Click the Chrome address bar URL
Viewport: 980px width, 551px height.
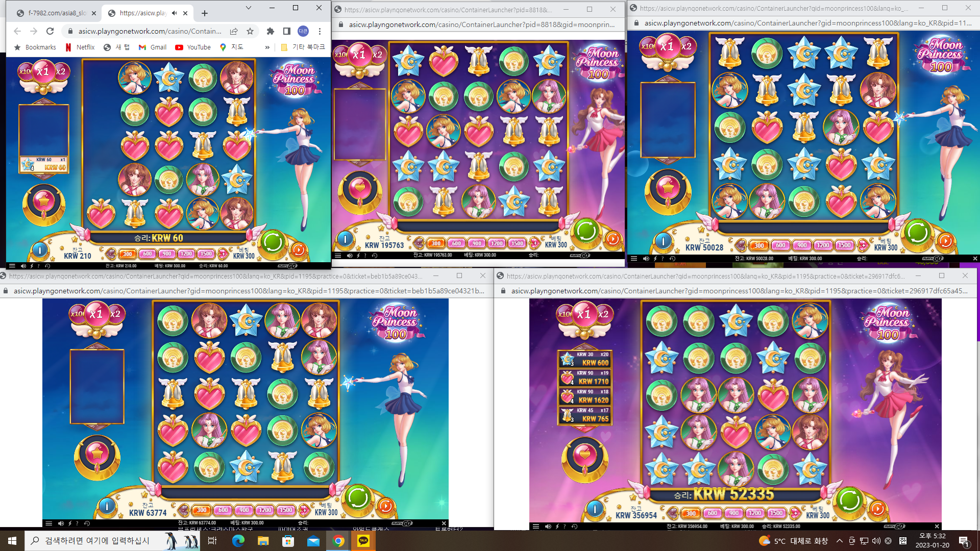coord(150,31)
